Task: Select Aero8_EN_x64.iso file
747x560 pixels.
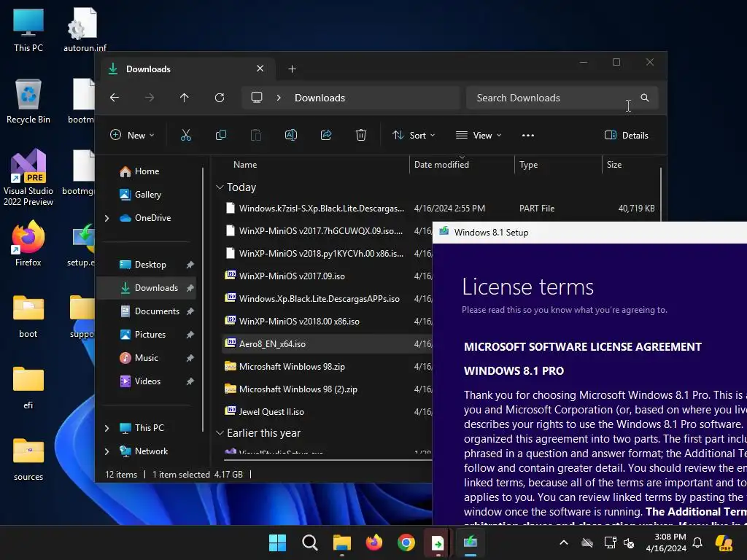Action: (x=328, y=344)
